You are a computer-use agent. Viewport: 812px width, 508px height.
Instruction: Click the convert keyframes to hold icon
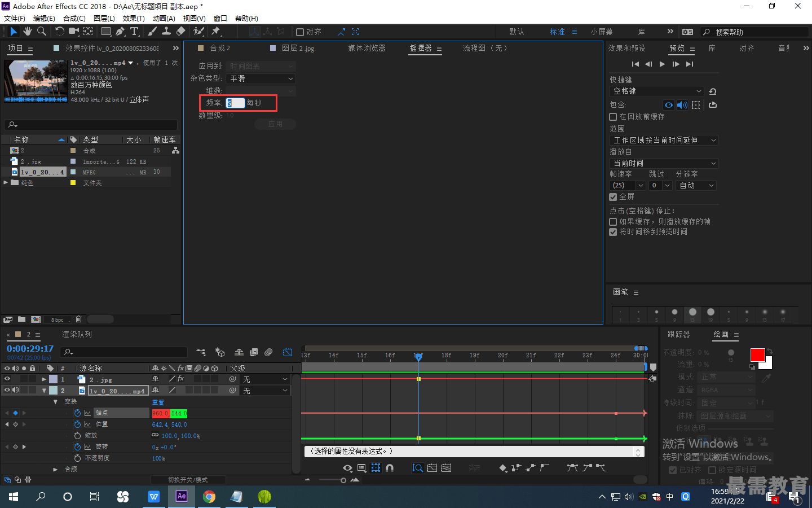(x=516, y=468)
